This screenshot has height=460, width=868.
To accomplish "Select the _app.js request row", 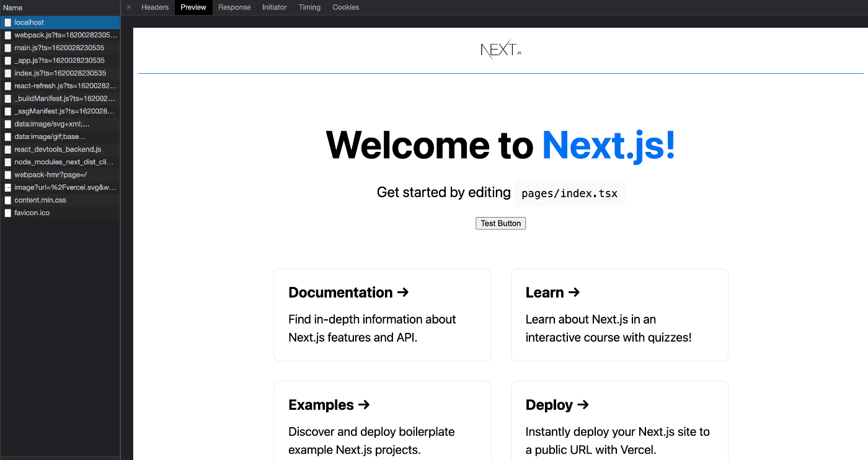I will point(60,61).
